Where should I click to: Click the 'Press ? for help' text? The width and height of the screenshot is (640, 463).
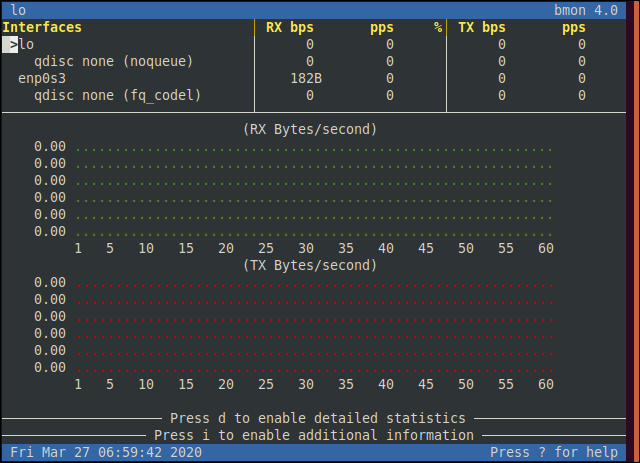pos(554,452)
